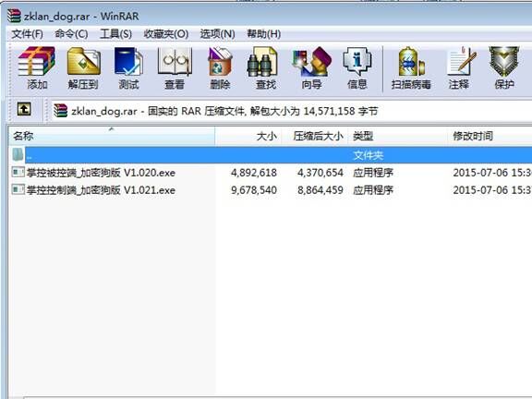Open the 文件(F) menu
532x399 pixels.
point(27,34)
